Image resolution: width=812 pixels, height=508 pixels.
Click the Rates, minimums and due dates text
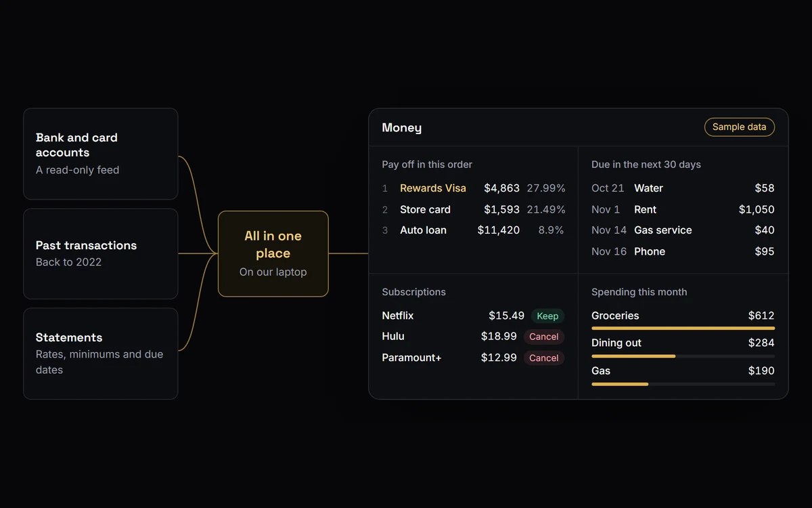99,362
